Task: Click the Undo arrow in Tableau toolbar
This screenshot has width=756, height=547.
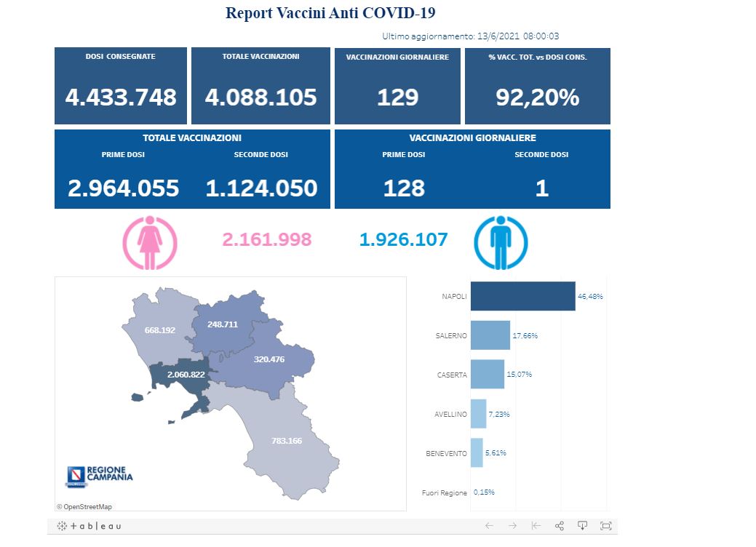Action: (x=490, y=526)
